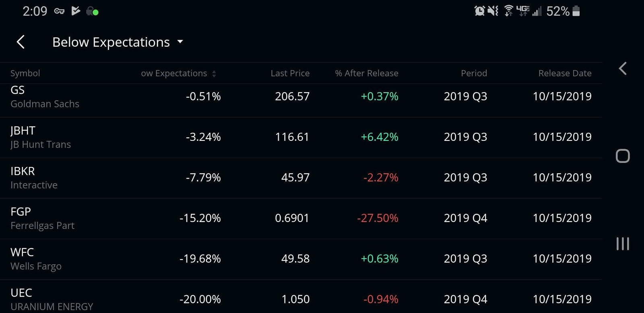Tap last price 116.61

[x=292, y=137]
